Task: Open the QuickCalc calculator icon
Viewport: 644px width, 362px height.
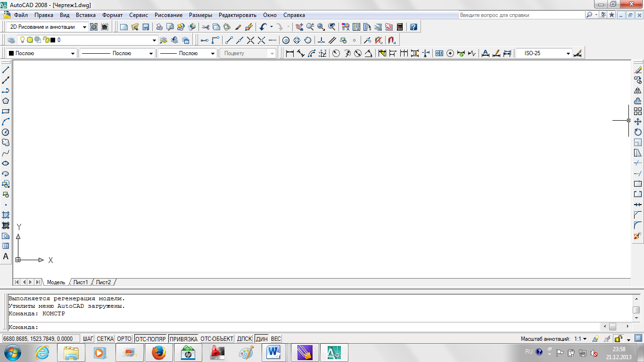Action: (400, 27)
